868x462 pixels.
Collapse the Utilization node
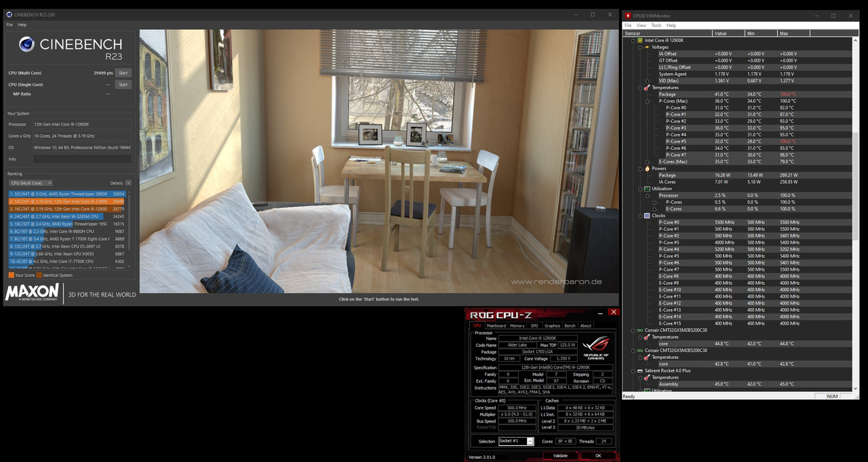click(639, 189)
